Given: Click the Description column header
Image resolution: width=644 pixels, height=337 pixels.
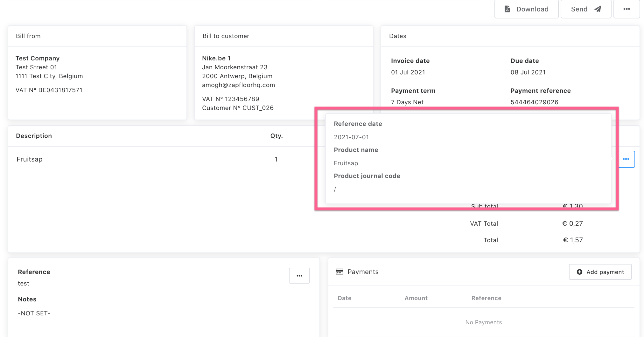Looking at the screenshot, I should [34, 136].
